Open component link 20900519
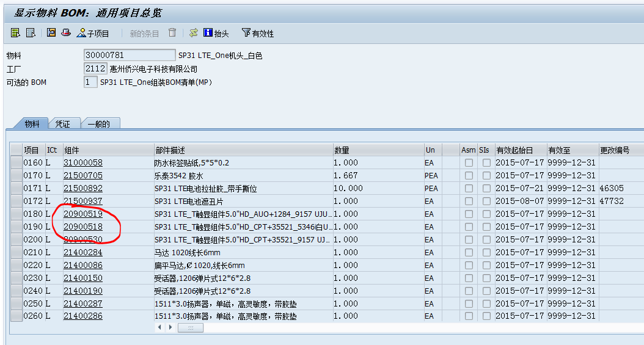The width and height of the screenshot is (644, 345). coord(83,214)
